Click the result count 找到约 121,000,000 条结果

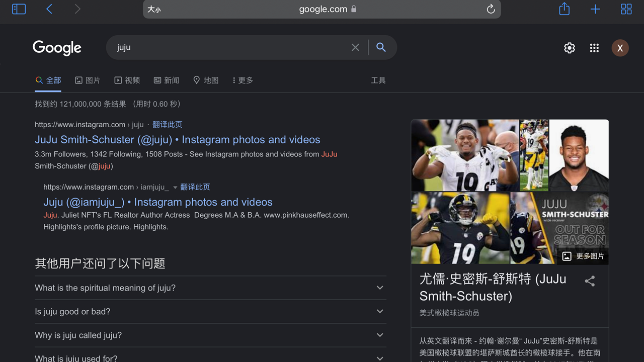pyautogui.click(x=80, y=104)
